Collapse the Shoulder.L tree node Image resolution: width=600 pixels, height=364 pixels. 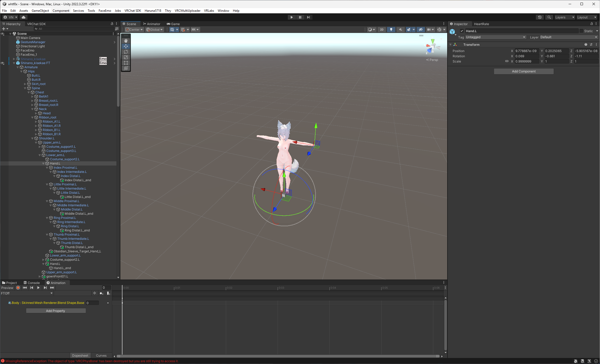tap(32, 138)
